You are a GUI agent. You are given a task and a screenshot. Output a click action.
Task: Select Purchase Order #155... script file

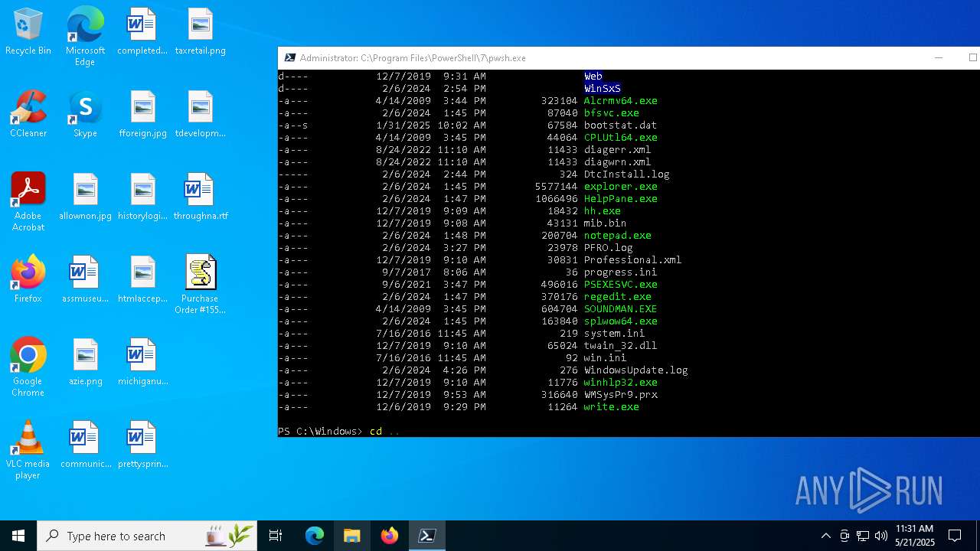point(200,285)
